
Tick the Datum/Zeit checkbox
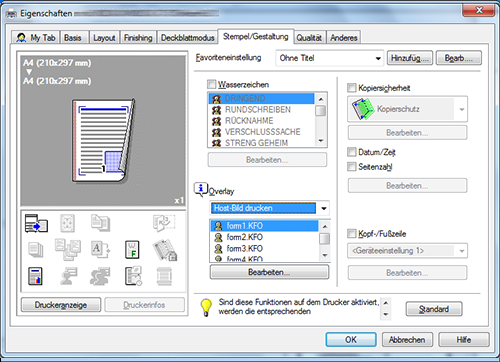352,152
